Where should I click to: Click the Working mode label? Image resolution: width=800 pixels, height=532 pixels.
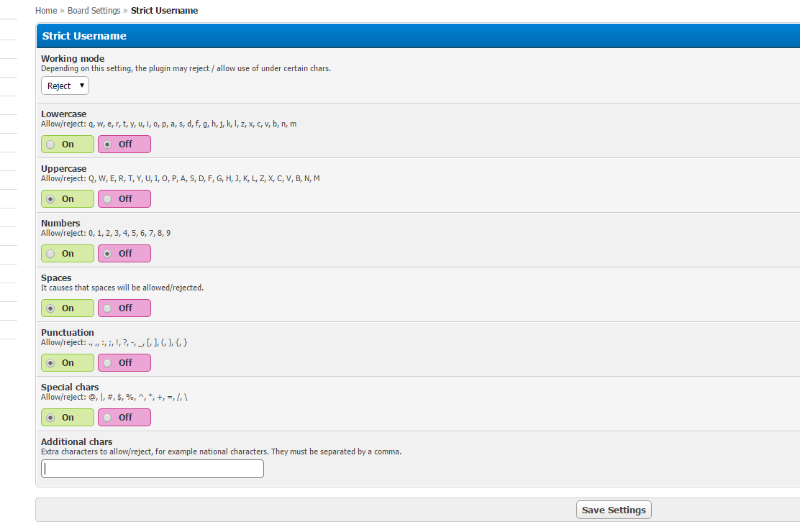pyautogui.click(x=73, y=59)
